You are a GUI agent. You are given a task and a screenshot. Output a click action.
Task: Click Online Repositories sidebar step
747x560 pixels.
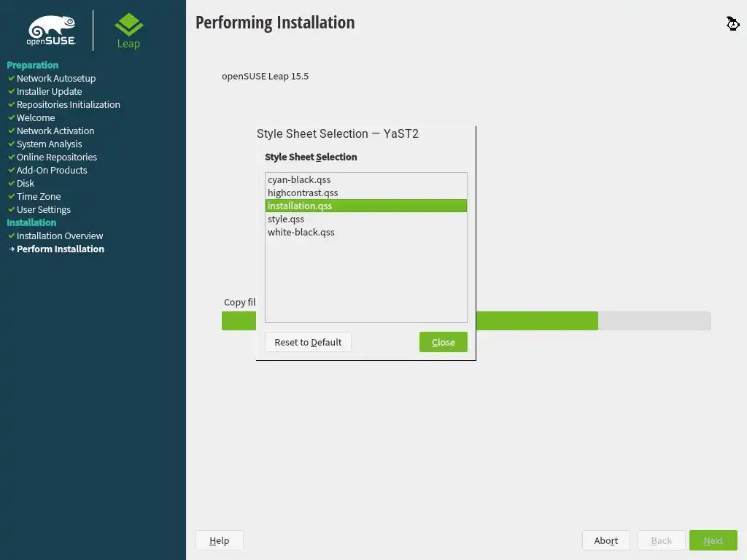[57, 157]
